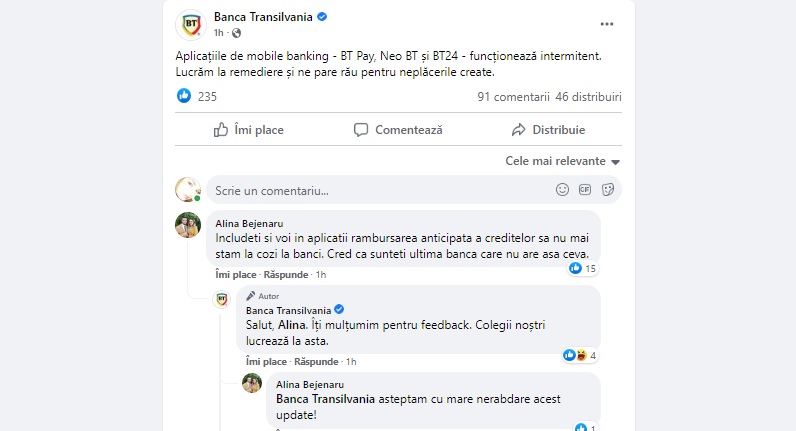Open the sticker picker in the comment box
The image size is (796, 431).
click(x=607, y=189)
